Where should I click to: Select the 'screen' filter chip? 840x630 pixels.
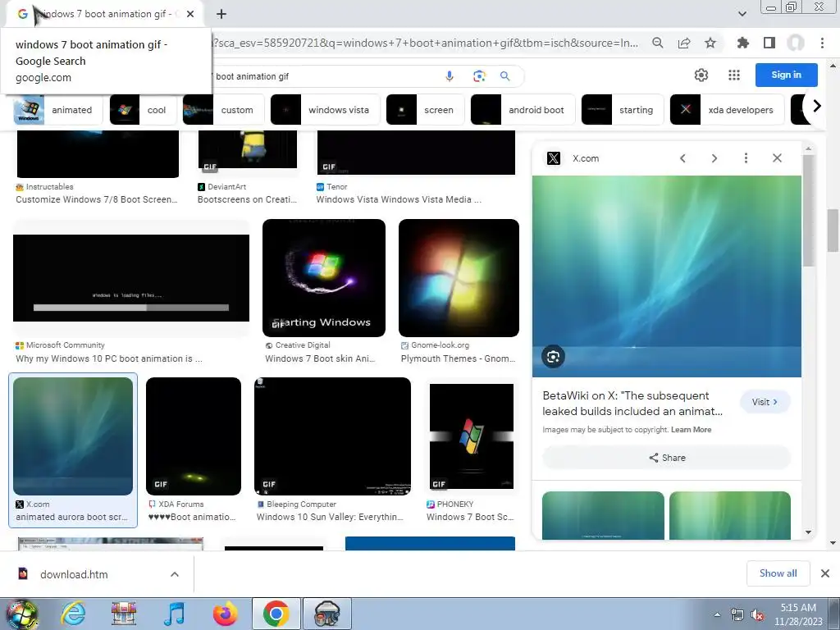(x=426, y=110)
